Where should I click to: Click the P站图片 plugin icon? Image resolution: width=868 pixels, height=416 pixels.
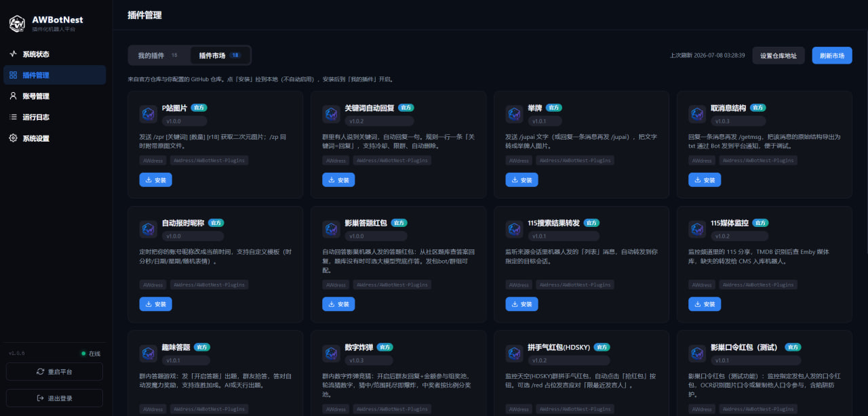(x=148, y=114)
